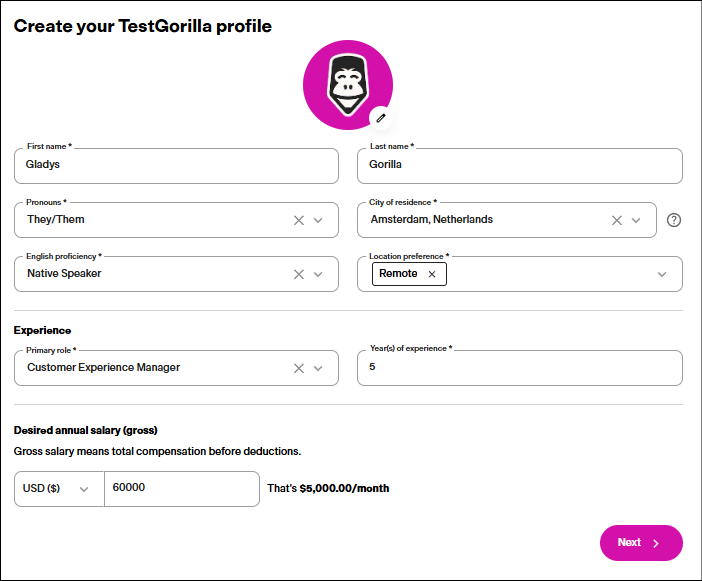Click the Year(s) of experience field
Viewport: 702px width, 581px height.
coord(520,368)
